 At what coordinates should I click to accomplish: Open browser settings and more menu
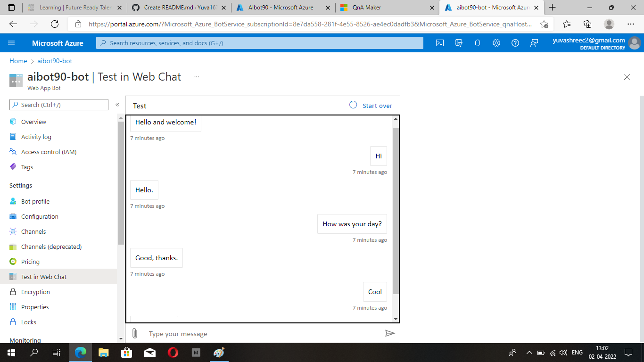click(631, 24)
